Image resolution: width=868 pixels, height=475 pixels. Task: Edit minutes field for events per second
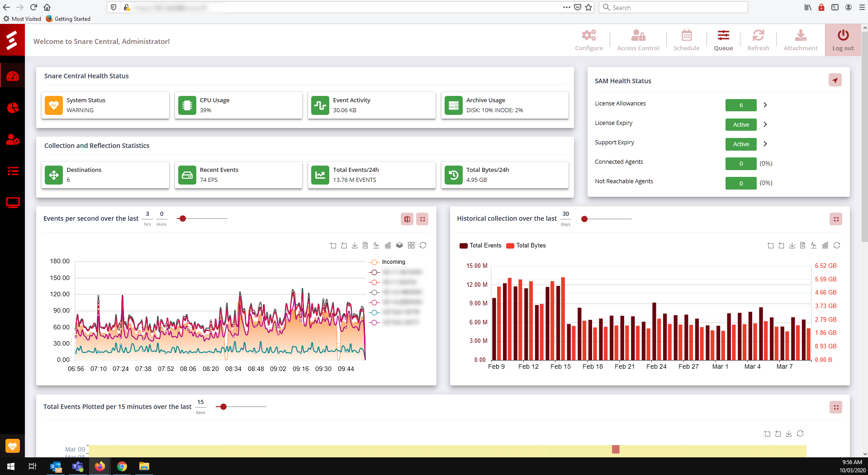(161, 214)
